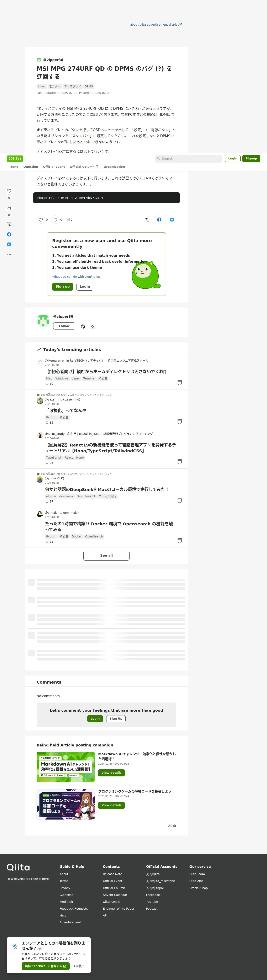Image resolution: width=267 pixels, height=980 pixels.
Task: View details of programming game campaign
Action: 111,805
